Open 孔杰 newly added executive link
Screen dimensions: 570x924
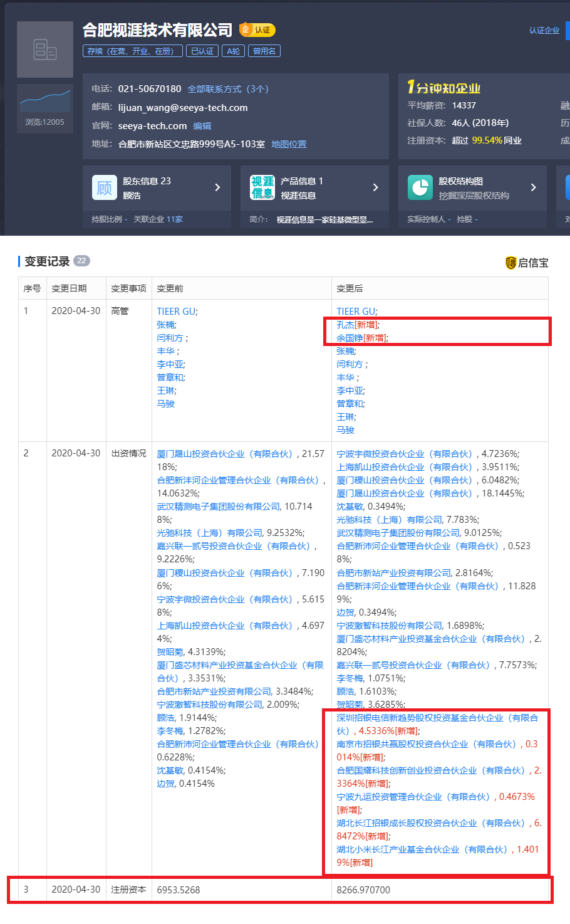(345, 325)
